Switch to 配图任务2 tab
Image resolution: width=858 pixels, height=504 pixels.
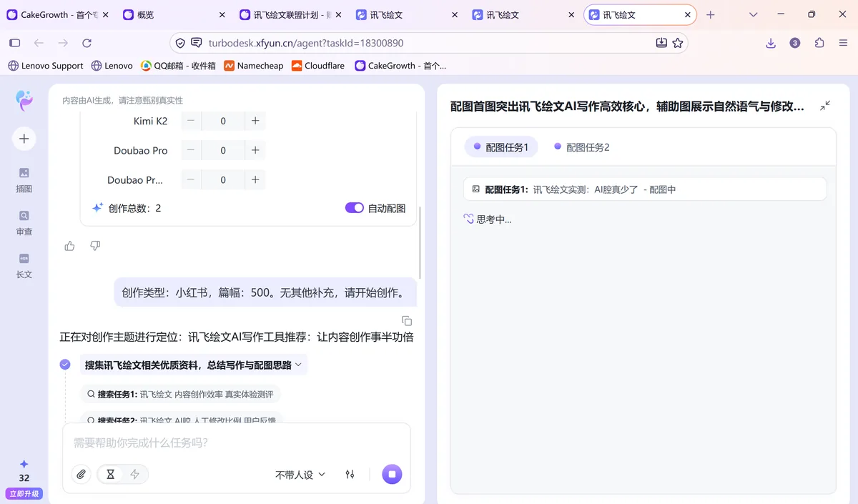(x=582, y=147)
